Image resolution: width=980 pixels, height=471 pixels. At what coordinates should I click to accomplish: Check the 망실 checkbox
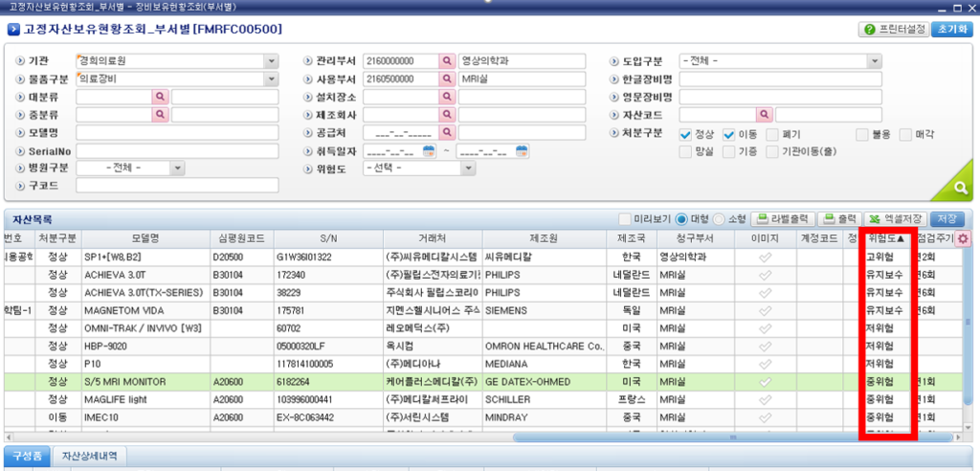click(x=685, y=151)
